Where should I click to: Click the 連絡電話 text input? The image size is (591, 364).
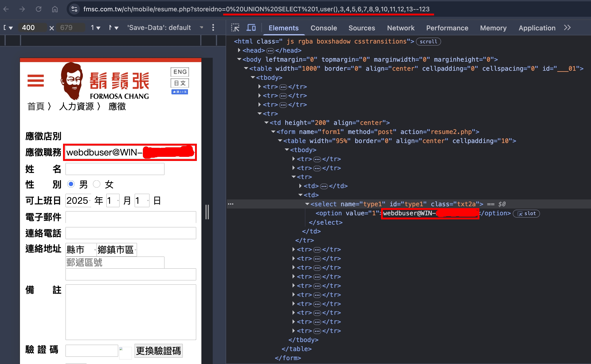tap(131, 233)
